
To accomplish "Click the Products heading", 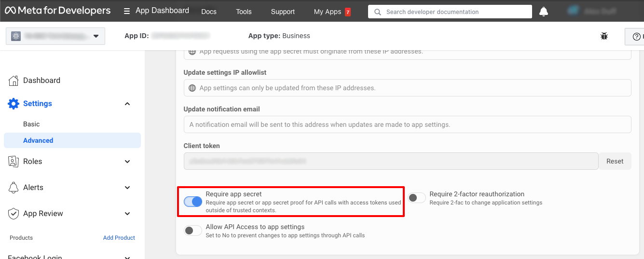I will (21, 238).
